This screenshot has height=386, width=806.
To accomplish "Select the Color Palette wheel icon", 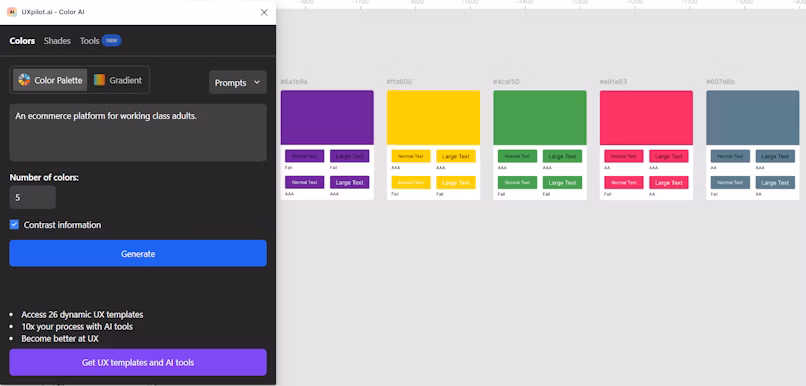I will (x=24, y=80).
